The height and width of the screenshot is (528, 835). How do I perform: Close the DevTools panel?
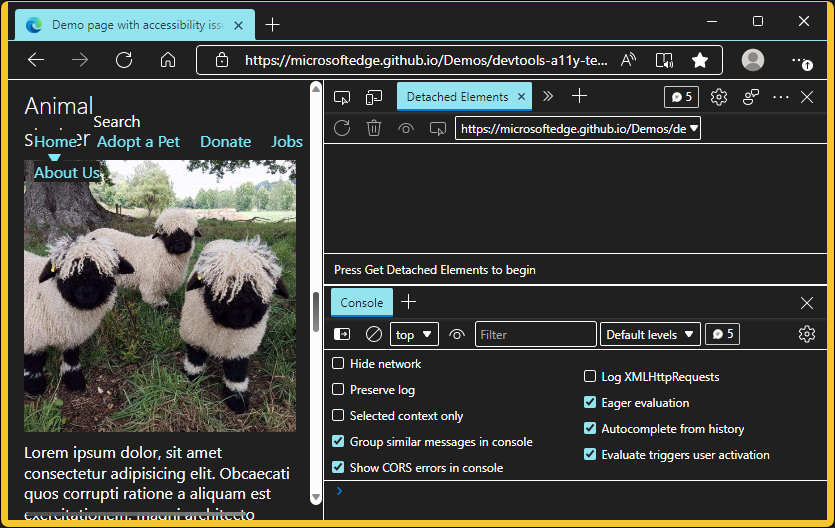click(x=807, y=97)
